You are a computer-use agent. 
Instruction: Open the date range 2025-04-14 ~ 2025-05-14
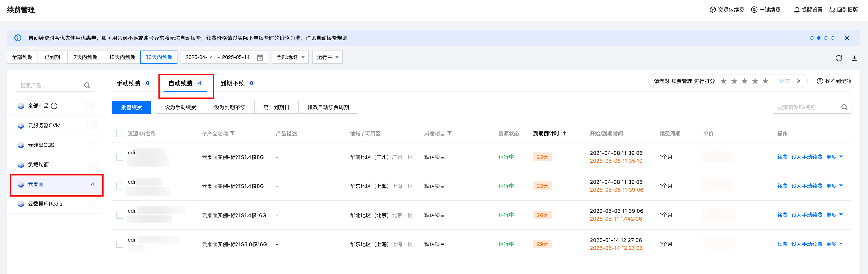click(x=224, y=57)
